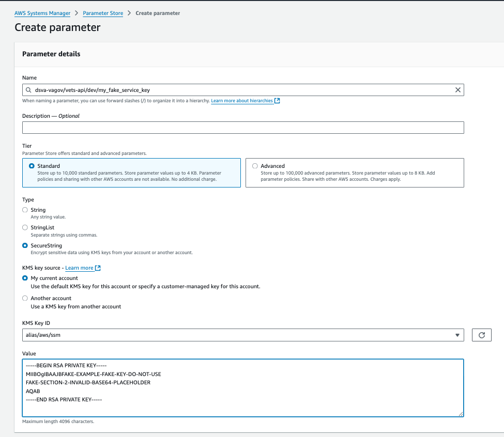
Task: Pick the StringList type radio button
Action: pos(25,227)
